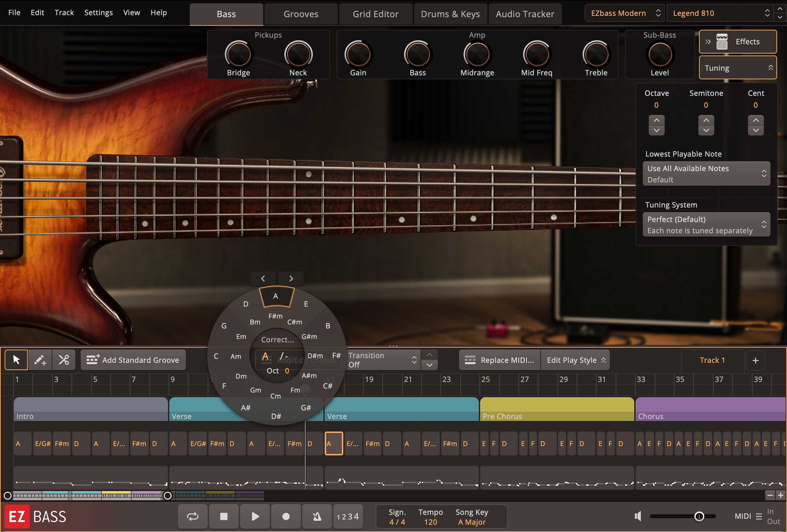Click the record button
787x532 pixels.
pos(286,516)
